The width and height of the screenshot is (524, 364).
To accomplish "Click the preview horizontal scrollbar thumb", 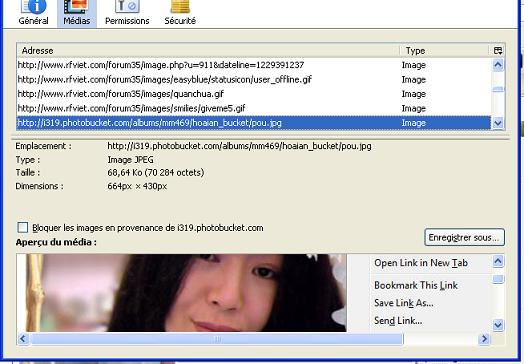I will coord(217,339).
